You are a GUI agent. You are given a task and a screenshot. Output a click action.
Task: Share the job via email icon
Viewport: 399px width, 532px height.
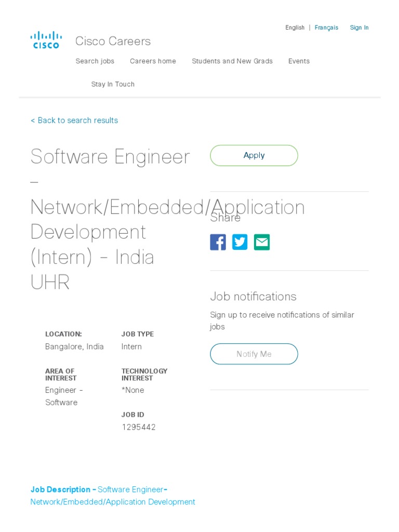[x=262, y=242]
